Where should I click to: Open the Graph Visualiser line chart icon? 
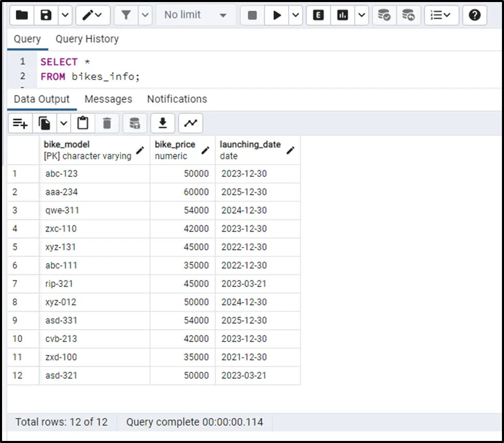[190, 123]
